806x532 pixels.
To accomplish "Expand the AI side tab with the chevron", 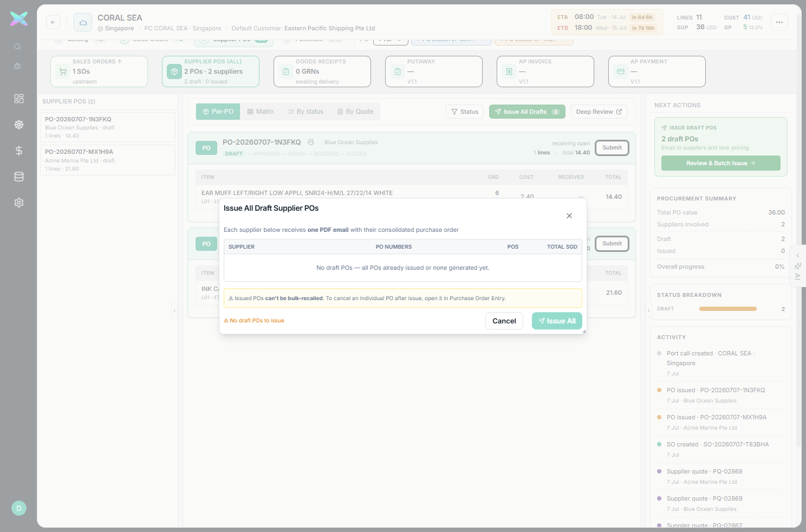I will 798,255.
